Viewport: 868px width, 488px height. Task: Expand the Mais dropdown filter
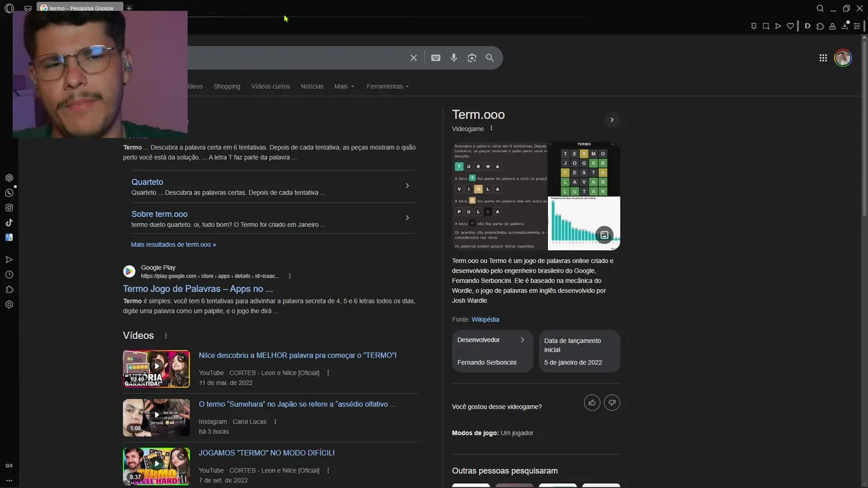(344, 86)
